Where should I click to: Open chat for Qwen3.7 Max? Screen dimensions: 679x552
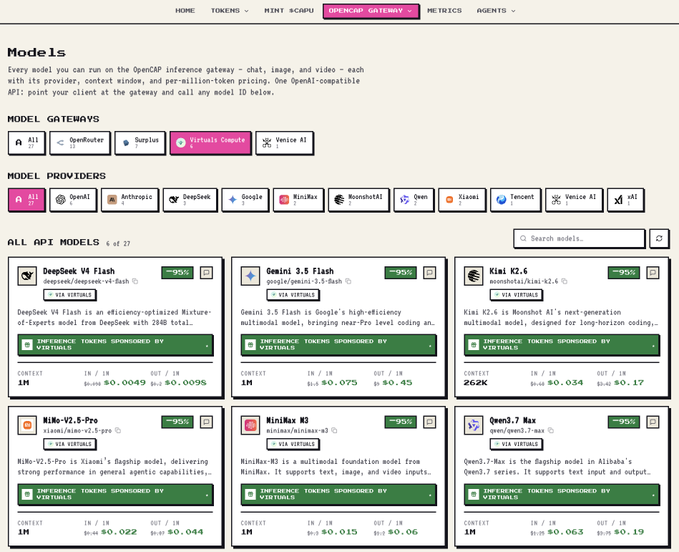pyautogui.click(x=653, y=422)
